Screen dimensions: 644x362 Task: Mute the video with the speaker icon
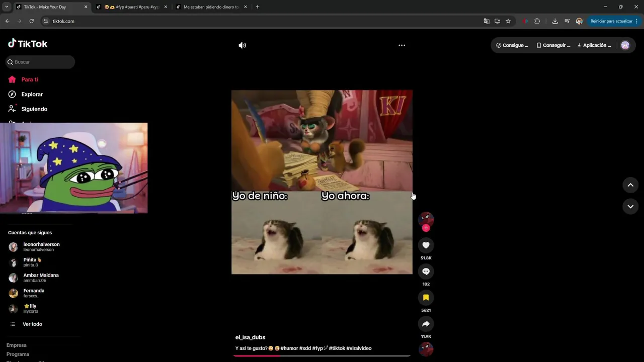[242, 45]
